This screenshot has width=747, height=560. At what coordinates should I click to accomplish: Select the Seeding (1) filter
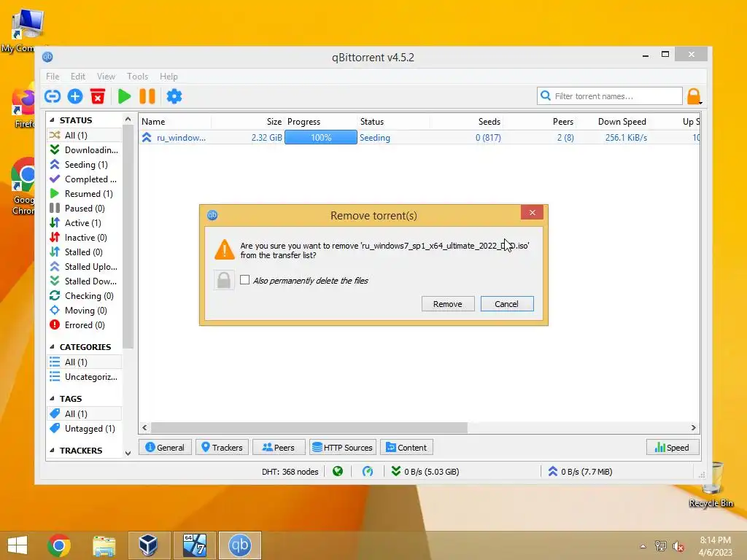tap(85, 164)
